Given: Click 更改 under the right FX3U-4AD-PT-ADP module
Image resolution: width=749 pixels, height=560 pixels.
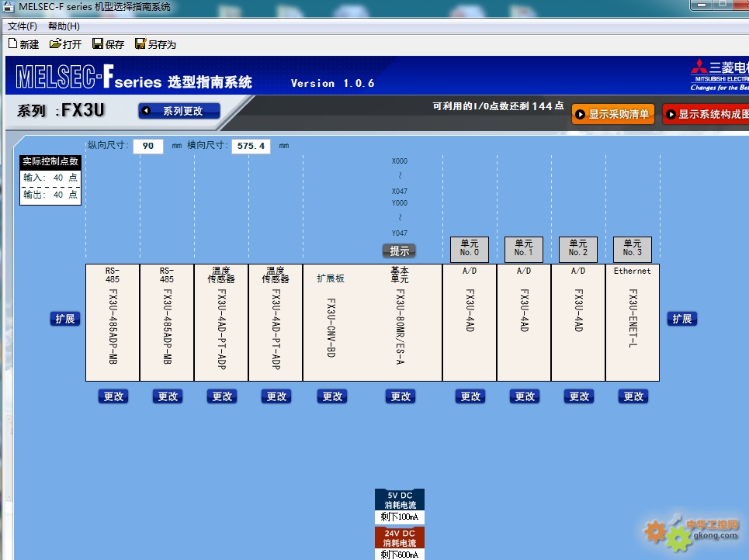Looking at the screenshot, I should point(276,396).
